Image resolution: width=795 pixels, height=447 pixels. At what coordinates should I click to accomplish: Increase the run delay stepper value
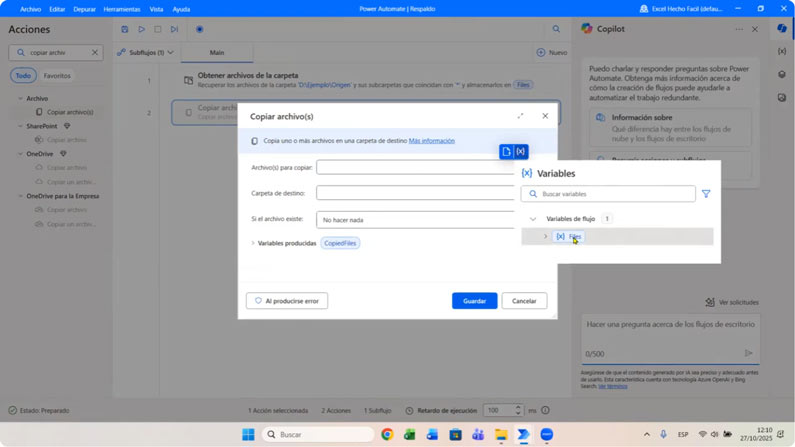[518, 407]
